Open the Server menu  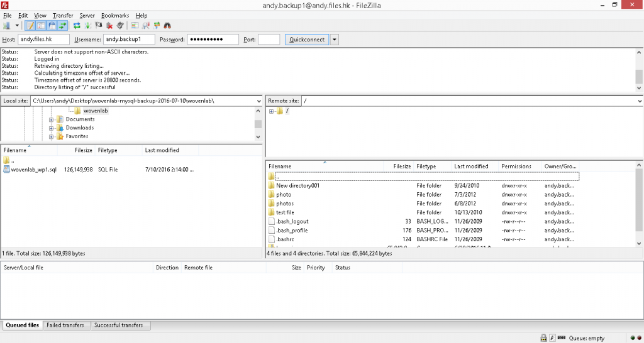(87, 16)
